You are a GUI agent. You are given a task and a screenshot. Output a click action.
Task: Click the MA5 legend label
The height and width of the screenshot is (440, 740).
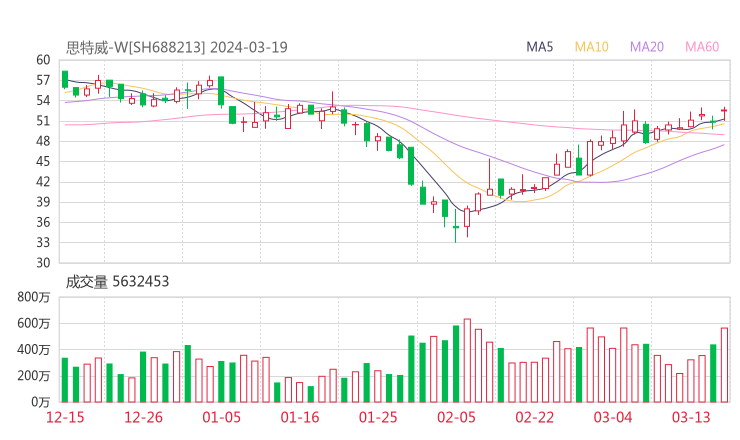pyautogui.click(x=539, y=47)
